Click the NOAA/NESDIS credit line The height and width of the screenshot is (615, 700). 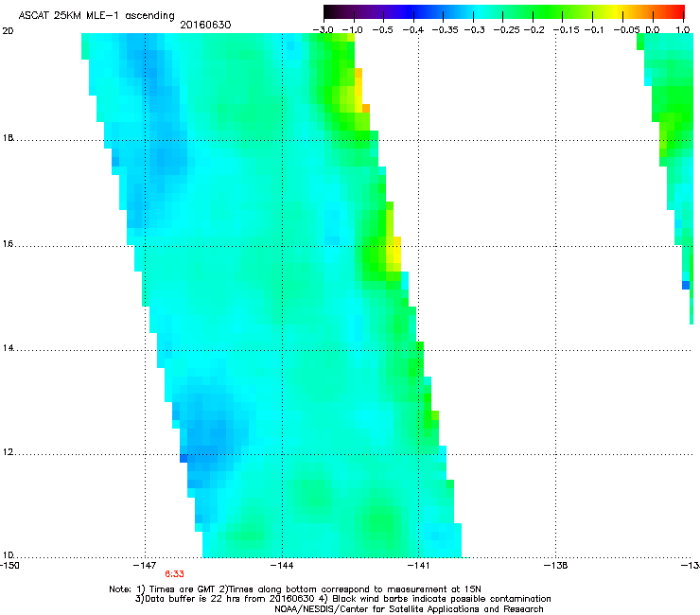pos(409,609)
